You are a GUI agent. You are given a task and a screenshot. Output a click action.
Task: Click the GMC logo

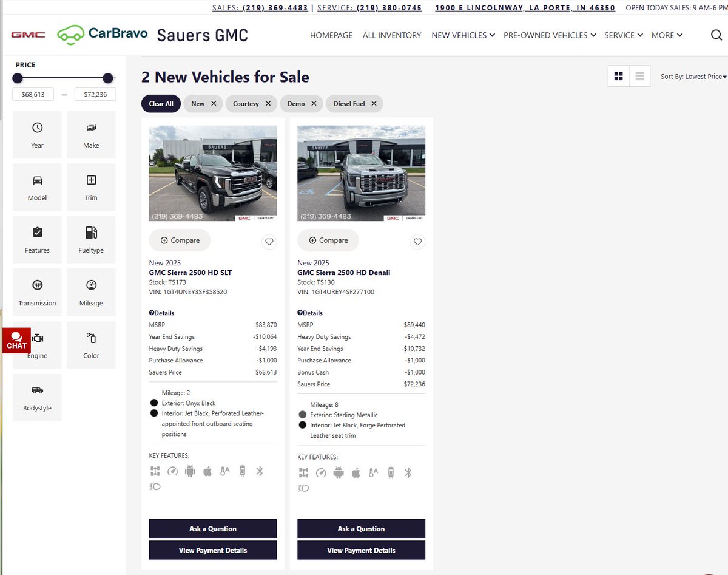(28, 35)
